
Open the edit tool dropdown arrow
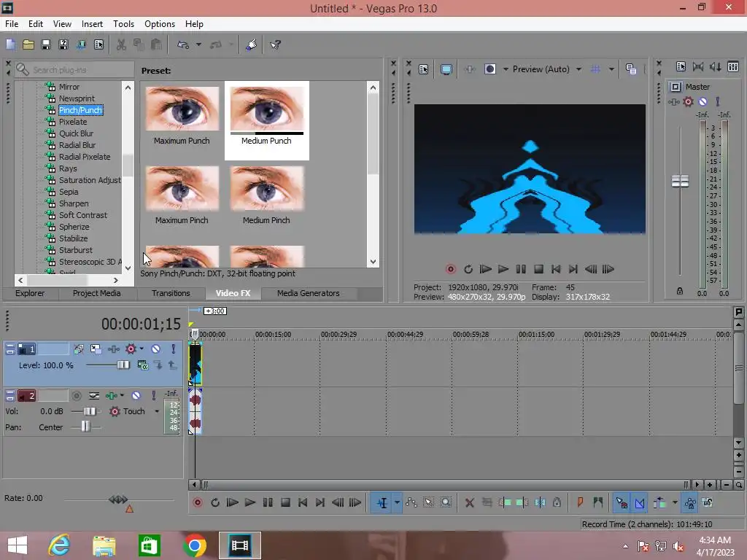tap(397, 503)
